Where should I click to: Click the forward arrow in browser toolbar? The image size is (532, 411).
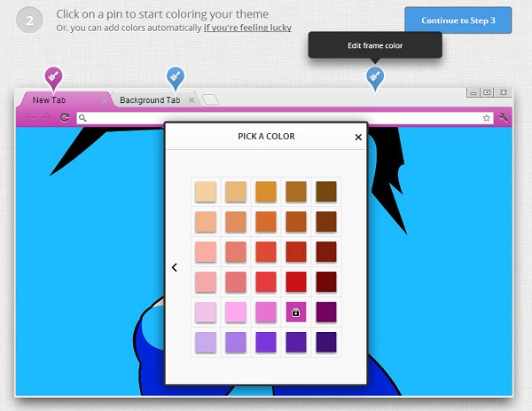pos(47,117)
